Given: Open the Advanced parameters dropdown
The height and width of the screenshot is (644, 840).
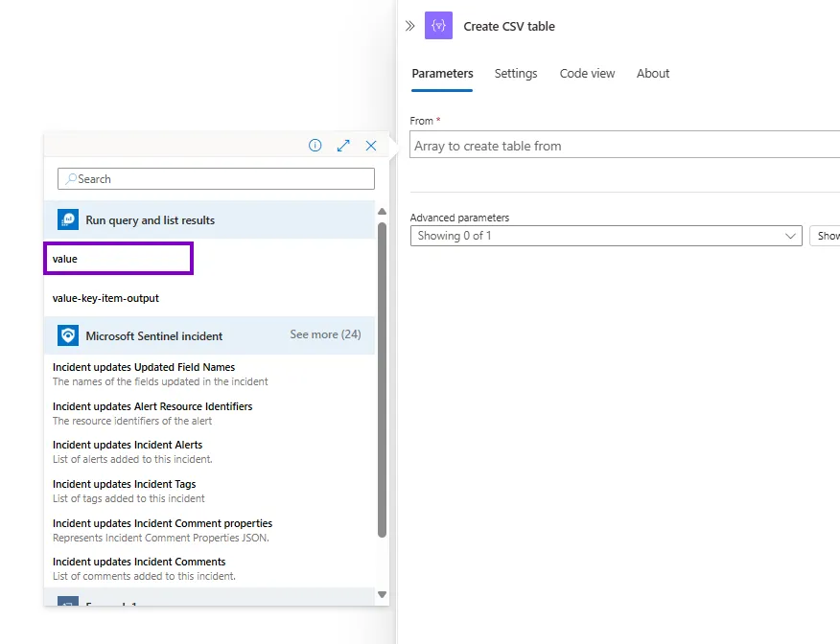Looking at the screenshot, I should 606,236.
